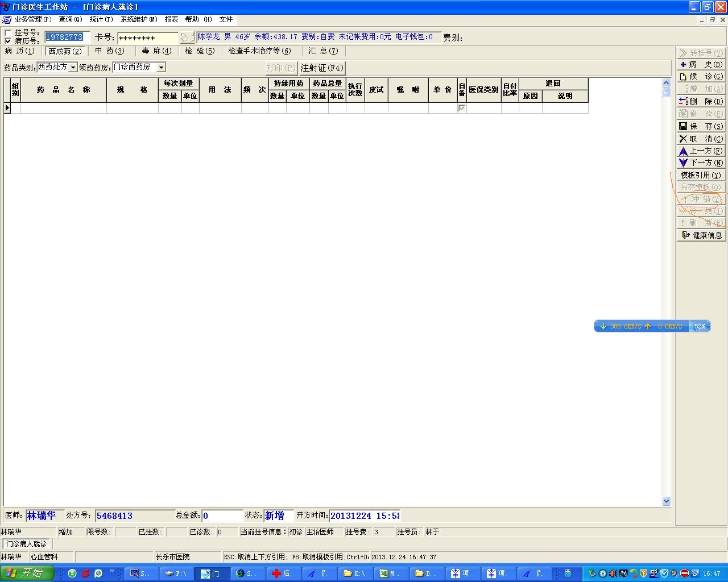Screen dimensions: 728x582
Task: Click the red swirl quick launch icon
Action: tap(85, 573)
